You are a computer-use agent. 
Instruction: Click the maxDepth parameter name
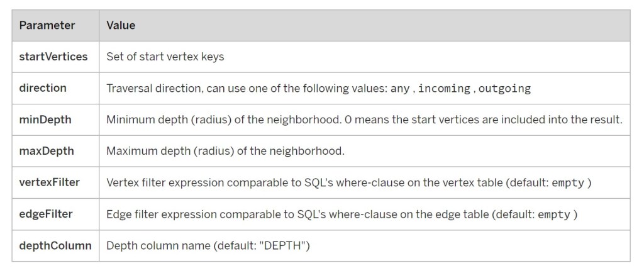point(47,151)
